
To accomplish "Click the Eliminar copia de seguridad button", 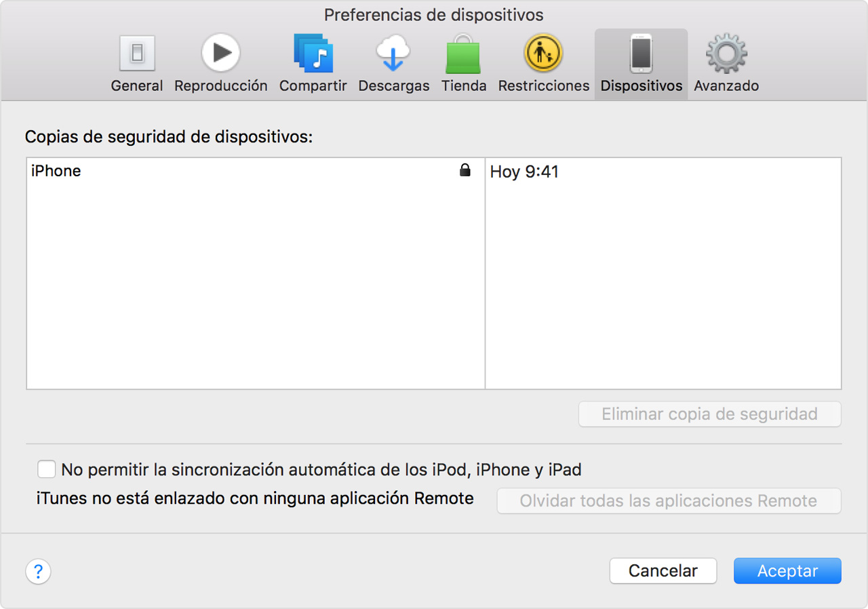I will (709, 414).
